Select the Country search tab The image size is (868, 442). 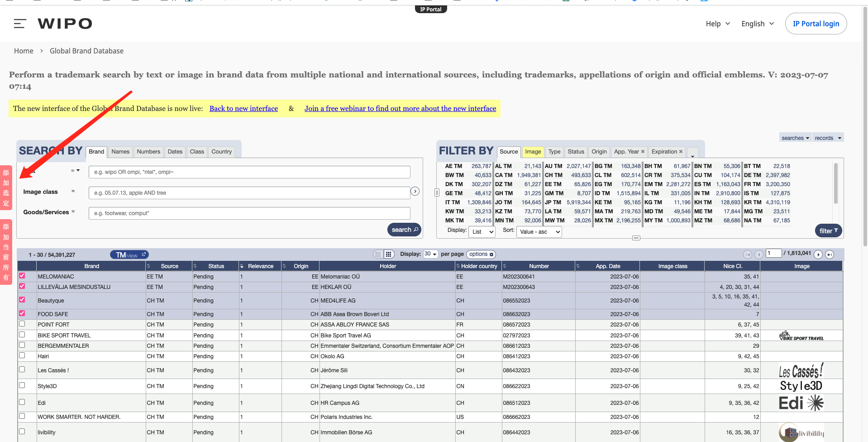pos(221,152)
